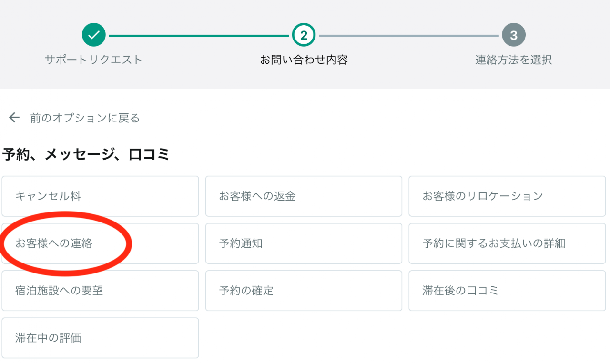Click the step 3 circle indicator
The width and height of the screenshot is (610, 364).
(513, 35)
